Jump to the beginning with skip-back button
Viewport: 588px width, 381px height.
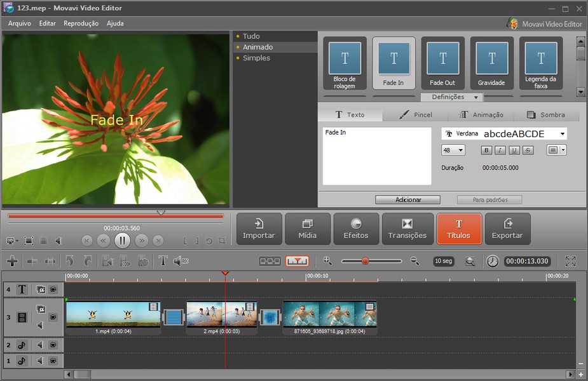[87, 241]
